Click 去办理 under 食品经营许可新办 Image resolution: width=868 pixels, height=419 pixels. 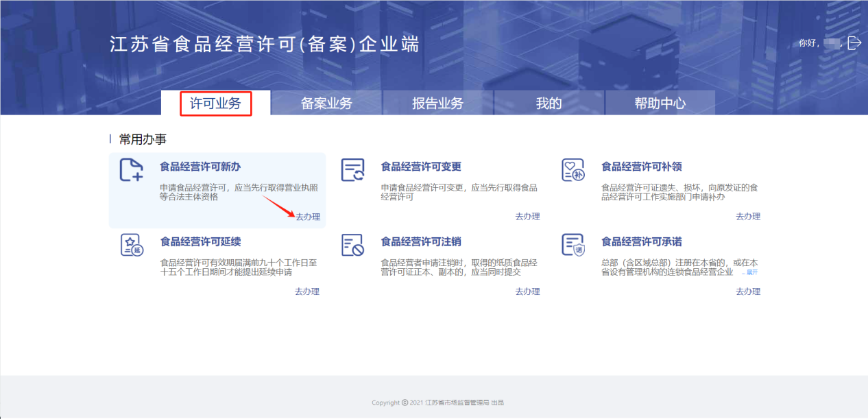click(x=308, y=217)
